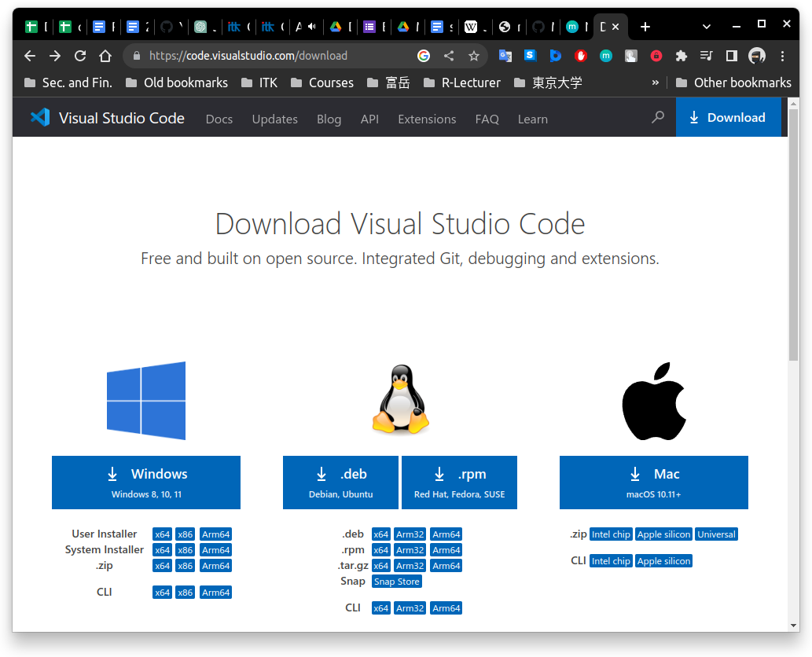Download Windows System Installer Arm64
The height and width of the screenshot is (657, 812).
tap(216, 550)
